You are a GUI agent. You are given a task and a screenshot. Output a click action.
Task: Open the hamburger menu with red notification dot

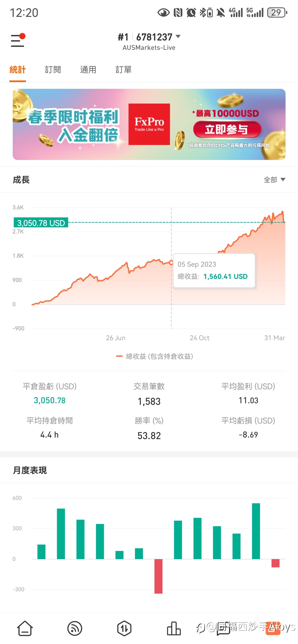click(x=18, y=40)
